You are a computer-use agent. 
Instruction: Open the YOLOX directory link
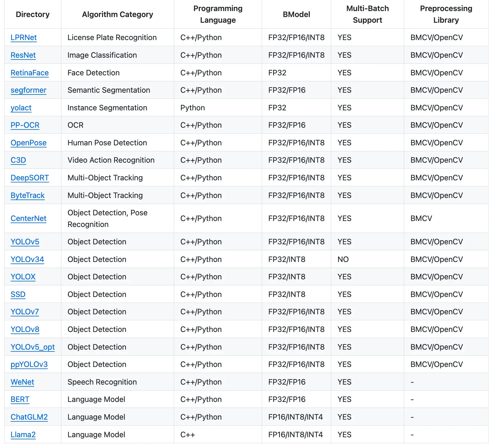click(23, 277)
